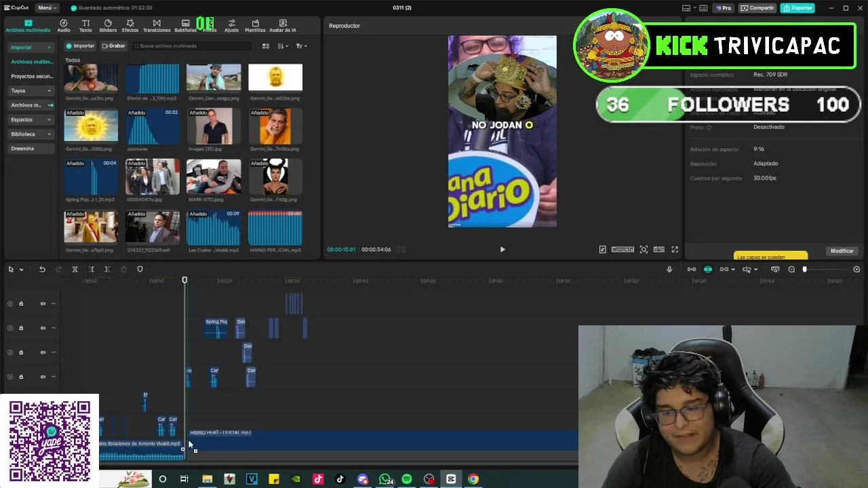
Task: Toggle main track magnet icon
Action: (691, 269)
